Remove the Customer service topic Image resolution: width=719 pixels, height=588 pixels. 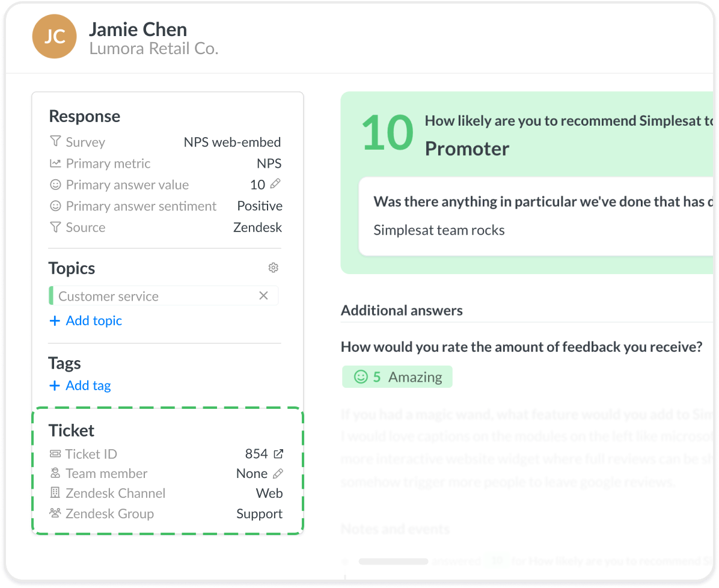pos(263,296)
